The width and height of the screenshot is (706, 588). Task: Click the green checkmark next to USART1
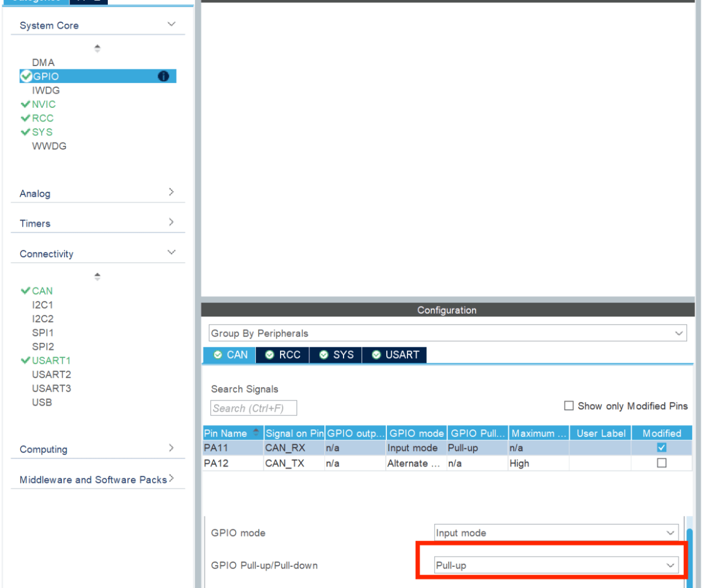click(25, 360)
